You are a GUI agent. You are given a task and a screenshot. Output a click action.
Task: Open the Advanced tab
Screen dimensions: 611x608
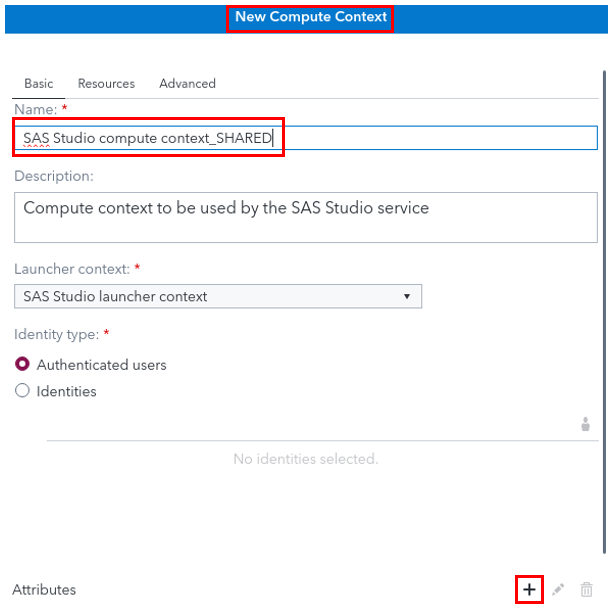click(x=187, y=83)
